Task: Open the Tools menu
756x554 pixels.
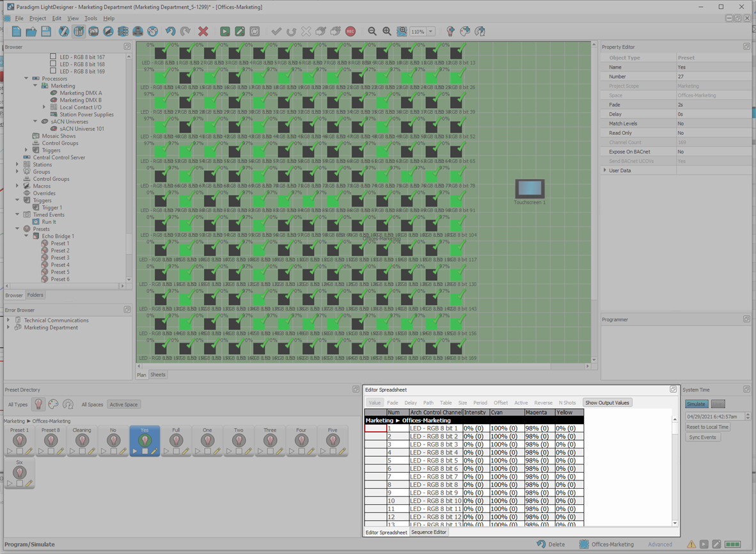Action: 91,19
